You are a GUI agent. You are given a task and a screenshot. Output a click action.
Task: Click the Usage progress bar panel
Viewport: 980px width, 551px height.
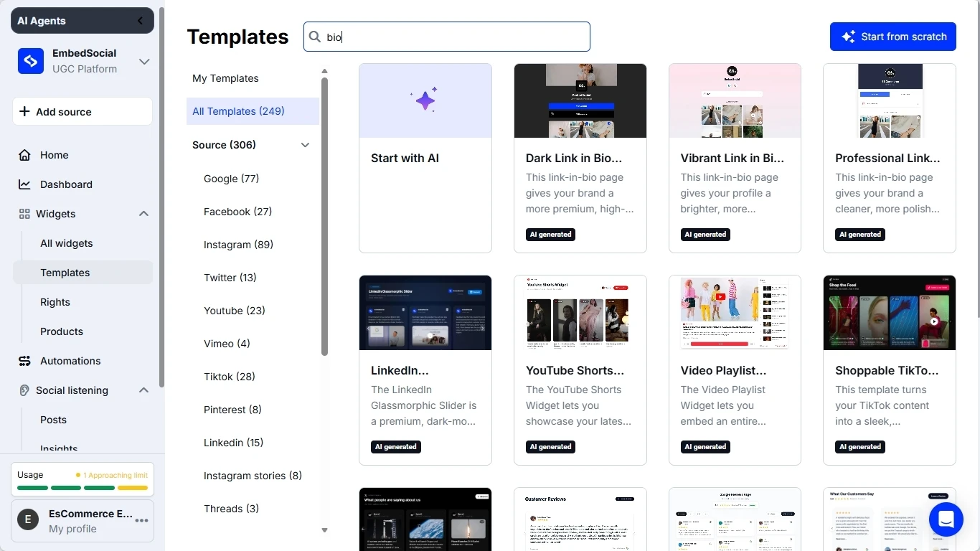coord(83,480)
